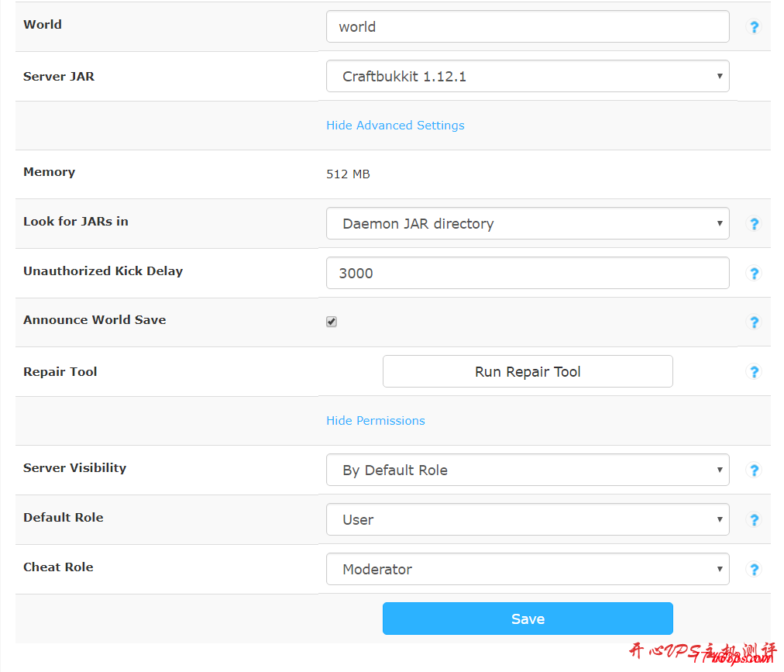The height and width of the screenshot is (672, 784).
Task: Open help for Look for JARs in
Action: coord(753,224)
